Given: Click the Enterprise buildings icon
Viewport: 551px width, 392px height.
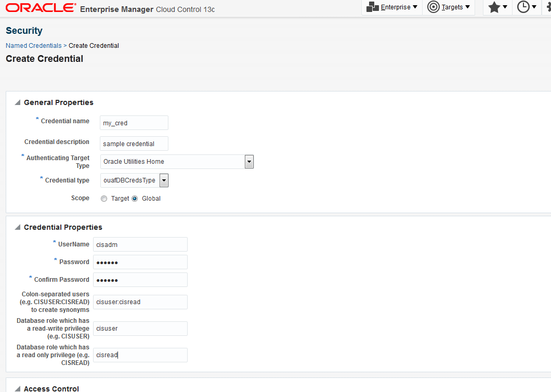Looking at the screenshot, I should pos(372,7).
